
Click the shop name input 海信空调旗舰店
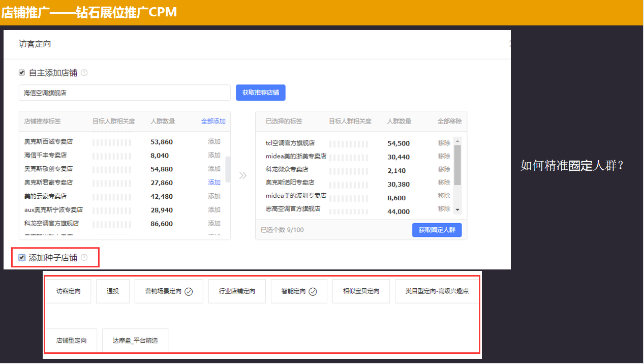[x=125, y=93]
